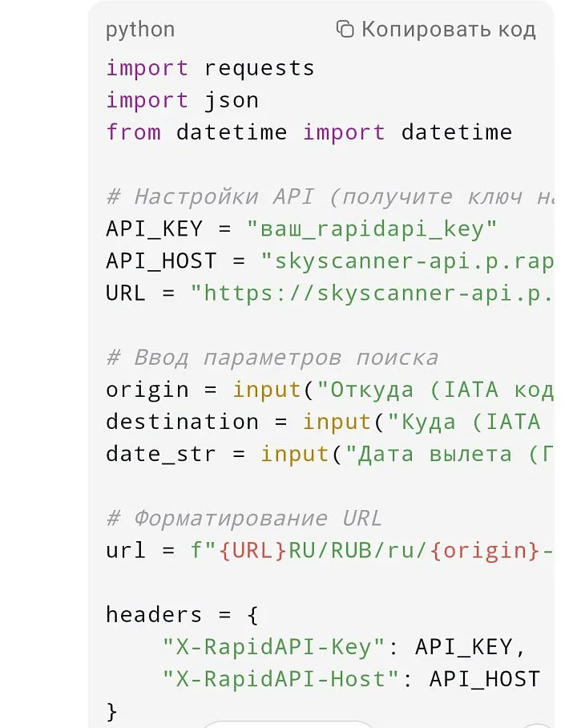Viewport: 577px width, 728px height.
Task: Click the comment '# Форматирование URL'
Action: 244,519
